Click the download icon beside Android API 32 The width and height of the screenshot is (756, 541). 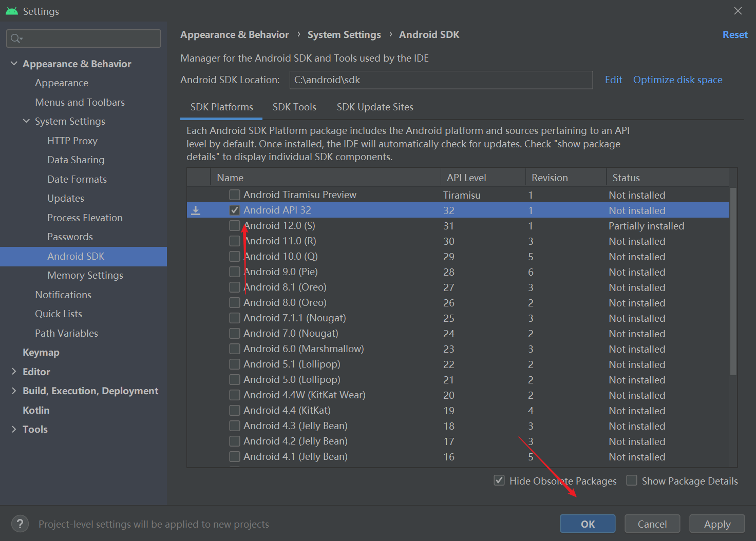point(196,210)
